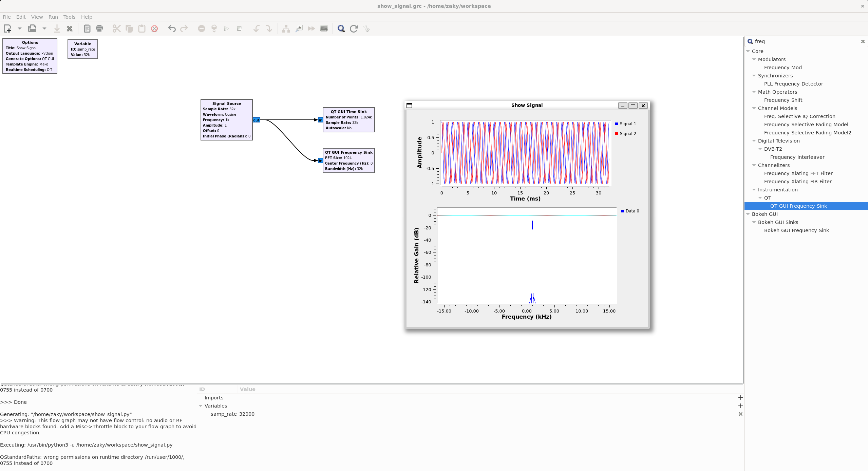
Task: Click the Rotate block icon
Action: tap(257, 29)
